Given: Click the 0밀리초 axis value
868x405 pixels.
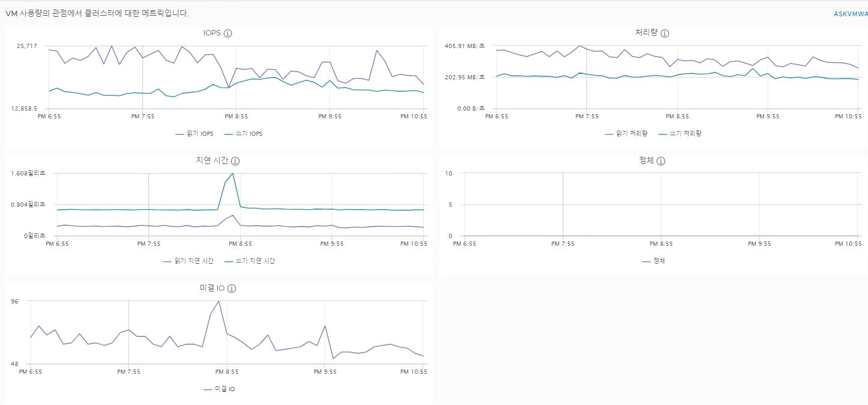Looking at the screenshot, I should tap(35, 236).
